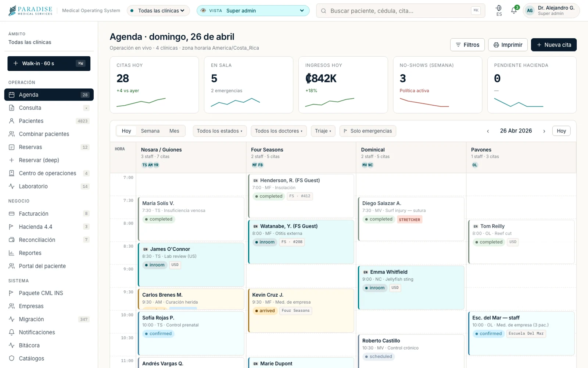Open Esc. del Mar staff appointment

(x=521, y=333)
